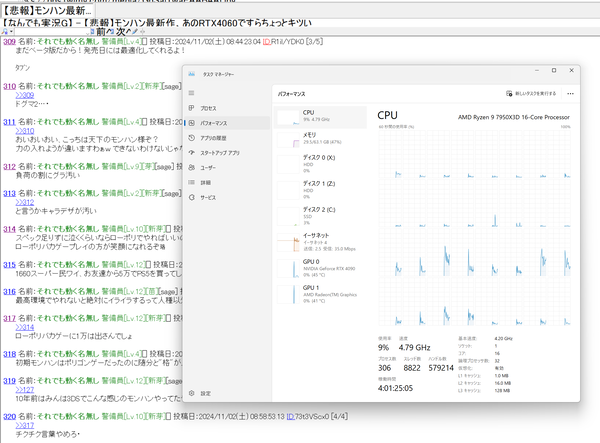Select ディスク 1 (Z:) in performance list
The height and width of the screenshot is (443, 600).
point(321,190)
